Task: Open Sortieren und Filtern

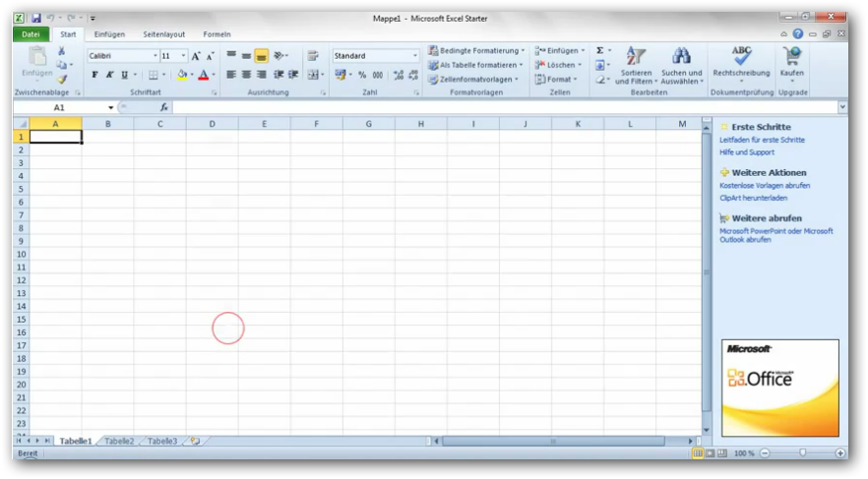Action: point(636,65)
